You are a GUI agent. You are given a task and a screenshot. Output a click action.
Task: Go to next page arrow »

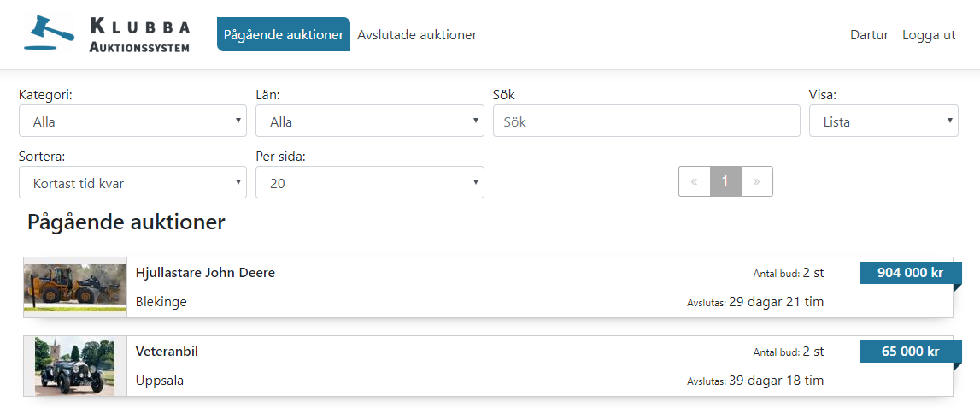coord(757,181)
